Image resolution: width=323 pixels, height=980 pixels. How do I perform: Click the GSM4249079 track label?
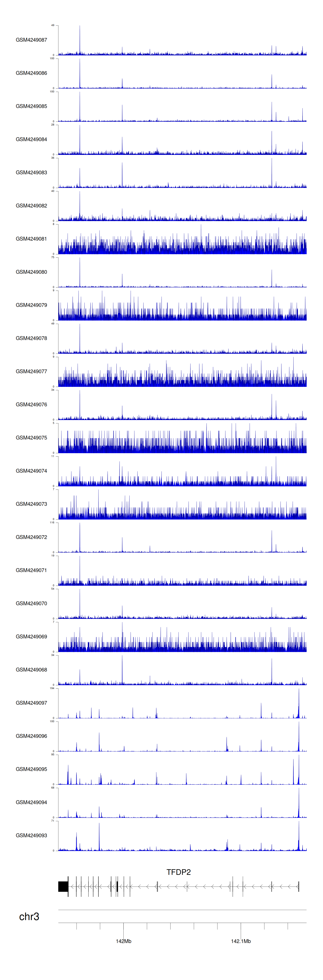[31, 305]
